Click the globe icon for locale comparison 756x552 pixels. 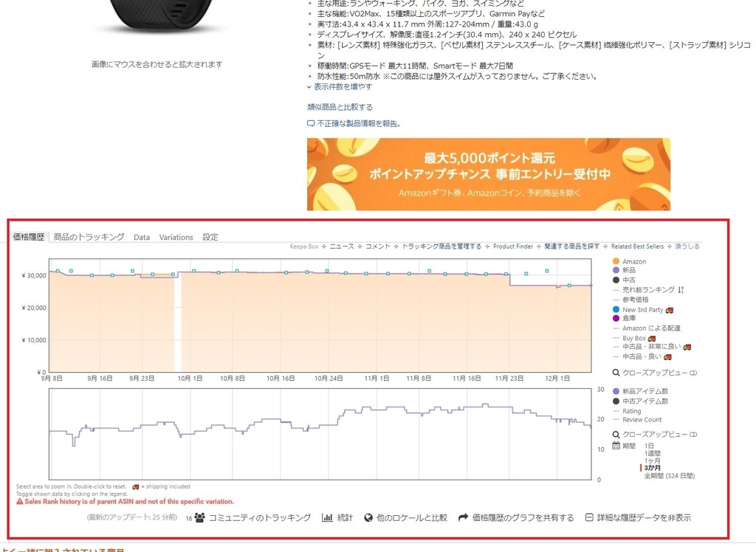[x=368, y=517]
